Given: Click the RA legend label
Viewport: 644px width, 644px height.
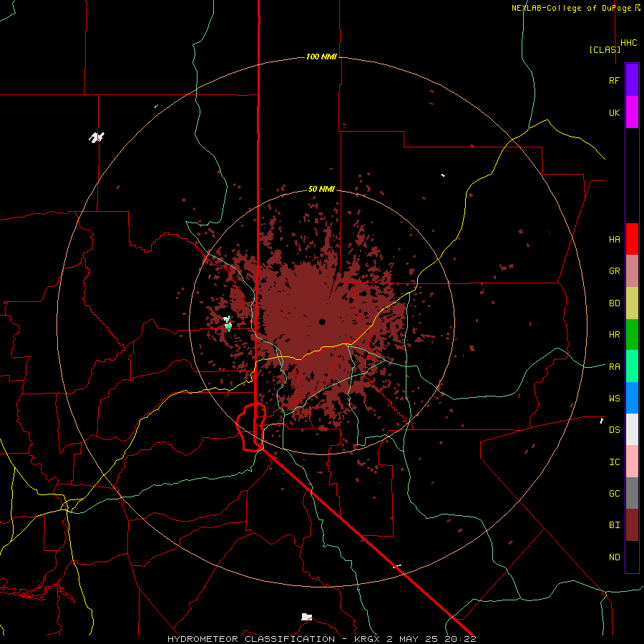Looking at the screenshot, I should (614, 367).
